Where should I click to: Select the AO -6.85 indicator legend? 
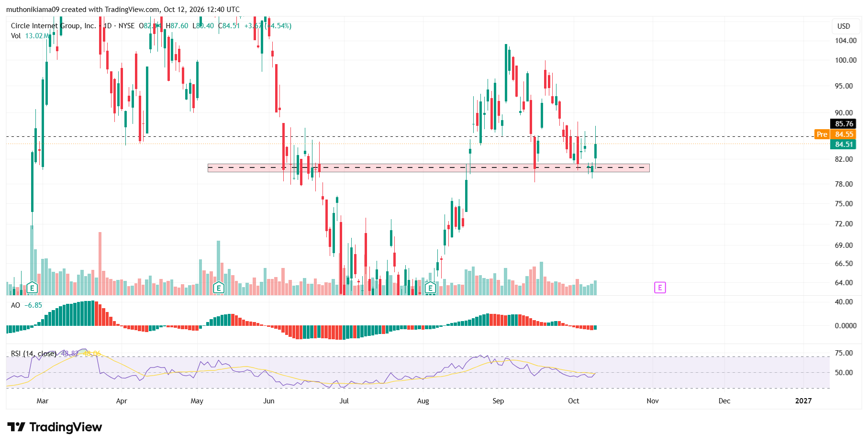tap(26, 305)
